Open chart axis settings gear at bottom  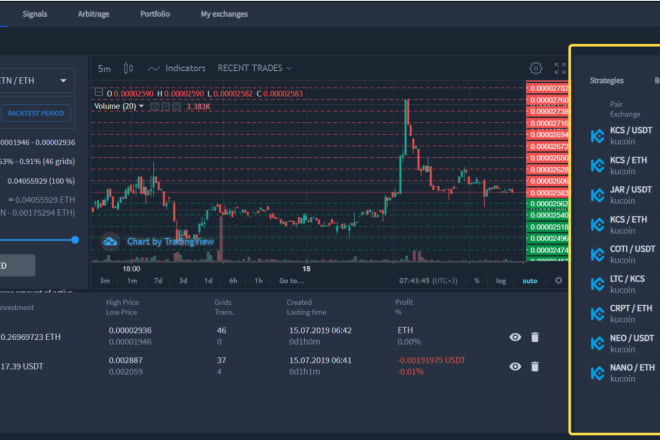[559, 280]
